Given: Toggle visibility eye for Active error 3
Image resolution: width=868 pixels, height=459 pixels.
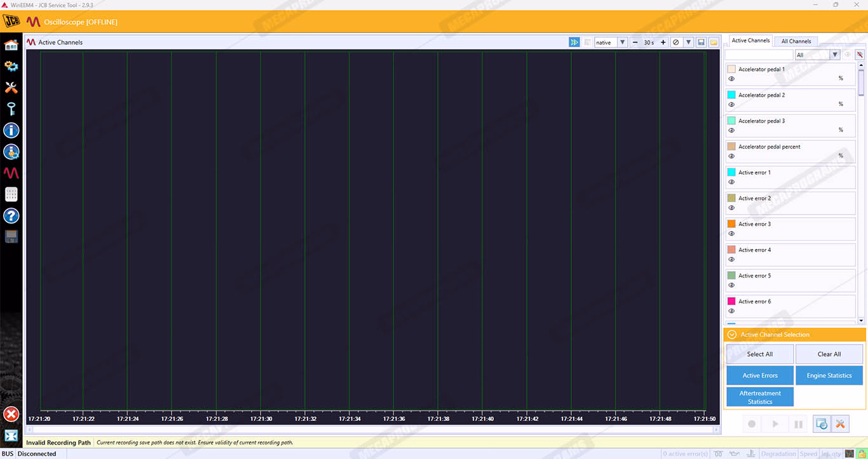Looking at the screenshot, I should point(731,234).
